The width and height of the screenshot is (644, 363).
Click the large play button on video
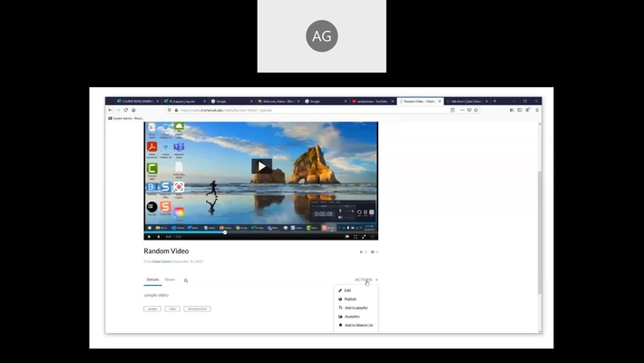[261, 166]
